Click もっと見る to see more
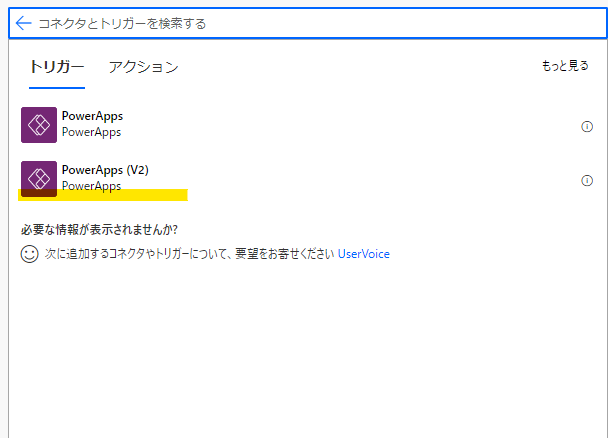The image size is (608, 438). coord(565,66)
